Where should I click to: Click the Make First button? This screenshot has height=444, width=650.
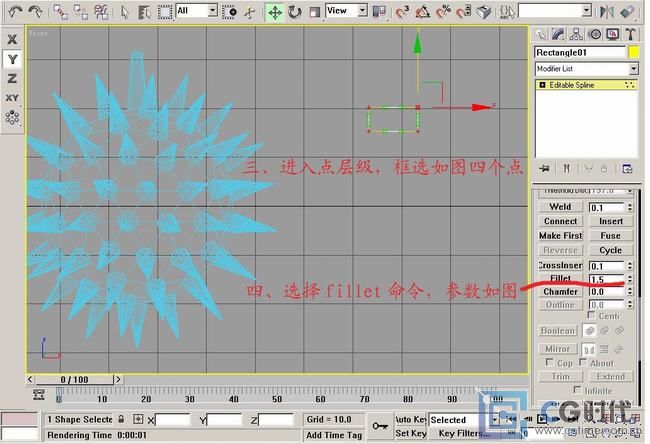560,235
